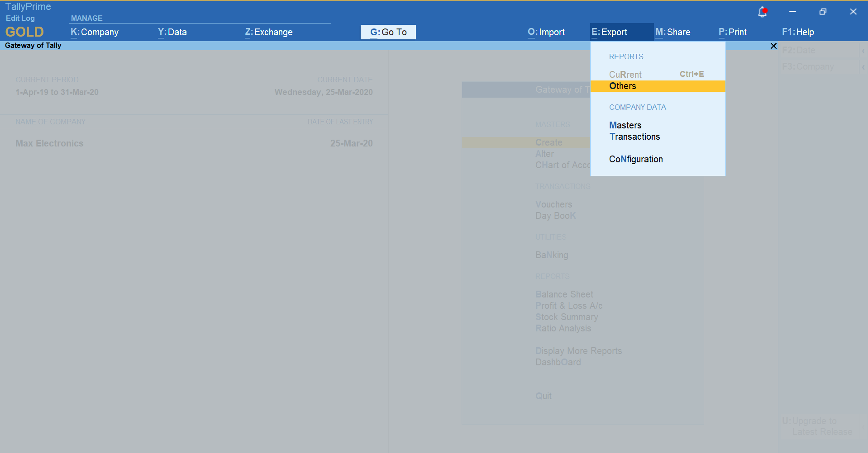Open the P: Print menu
This screenshot has width=868, height=453.
coord(733,32)
